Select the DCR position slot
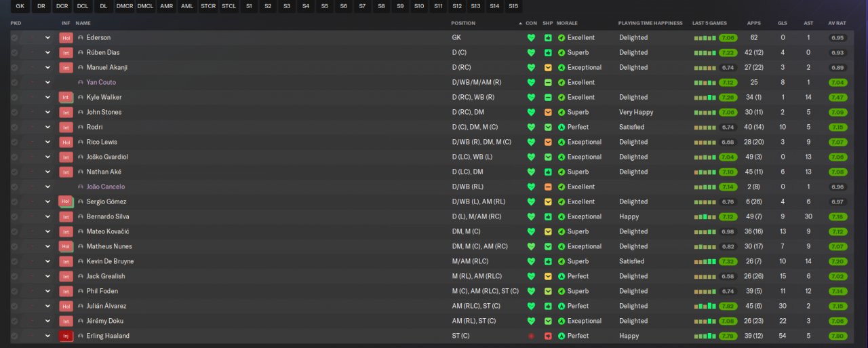The width and height of the screenshot is (868, 348). click(x=62, y=7)
